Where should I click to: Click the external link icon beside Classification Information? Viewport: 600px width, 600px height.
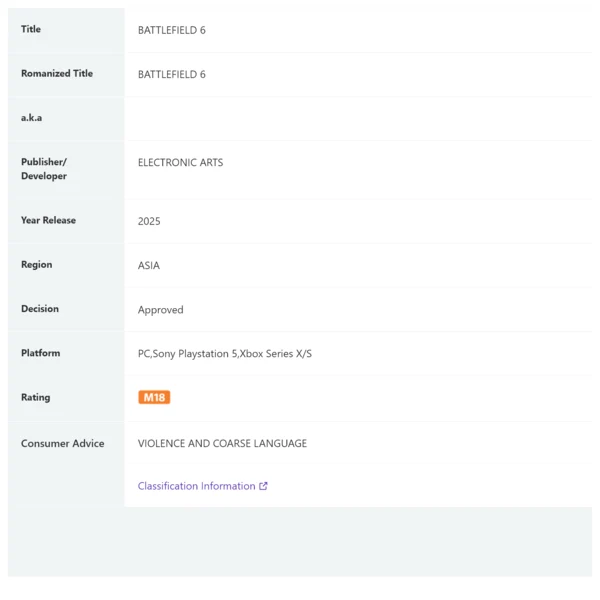click(x=263, y=486)
